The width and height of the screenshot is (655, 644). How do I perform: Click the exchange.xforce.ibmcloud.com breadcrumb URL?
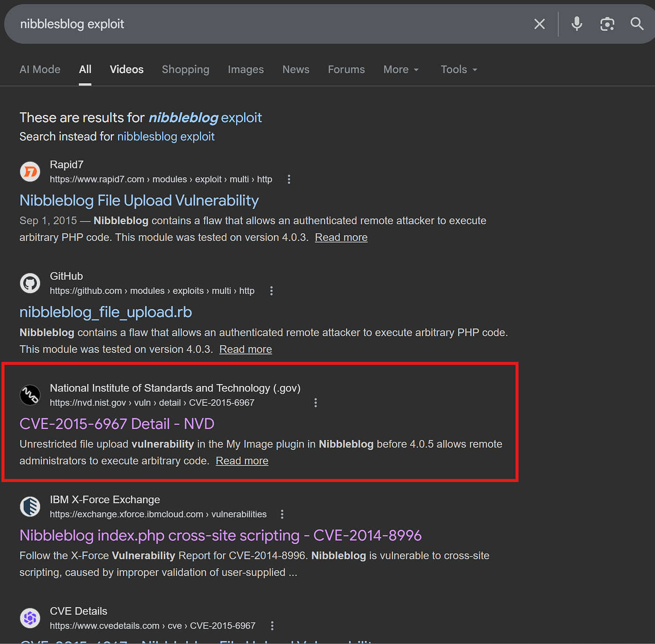[158, 514]
